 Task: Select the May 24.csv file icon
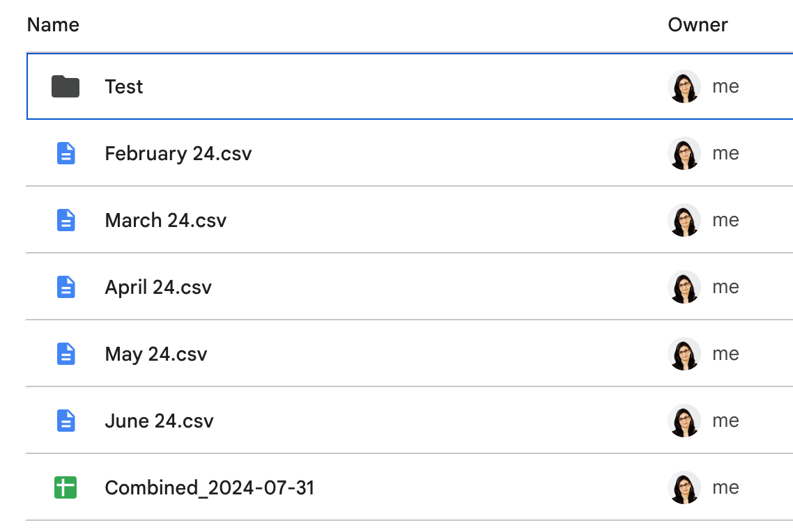(x=66, y=354)
